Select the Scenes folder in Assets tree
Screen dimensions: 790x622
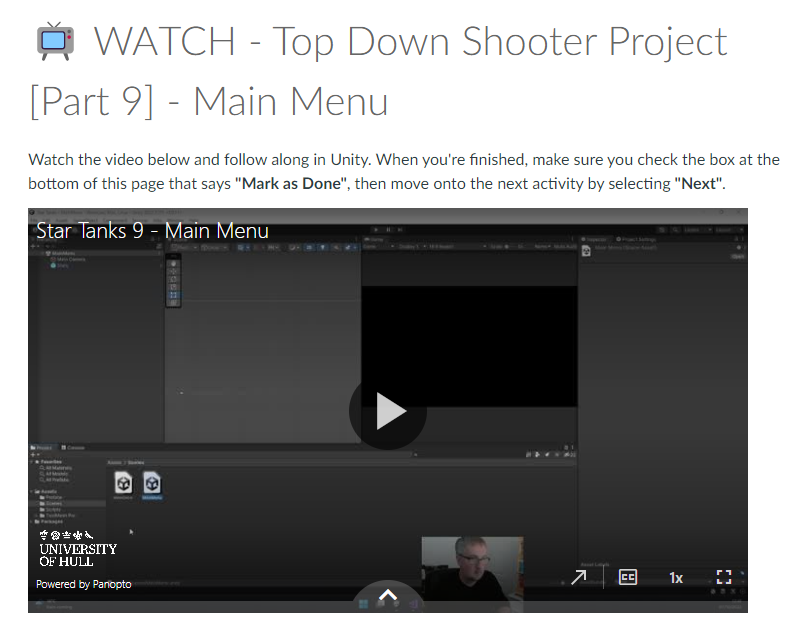click(x=51, y=503)
